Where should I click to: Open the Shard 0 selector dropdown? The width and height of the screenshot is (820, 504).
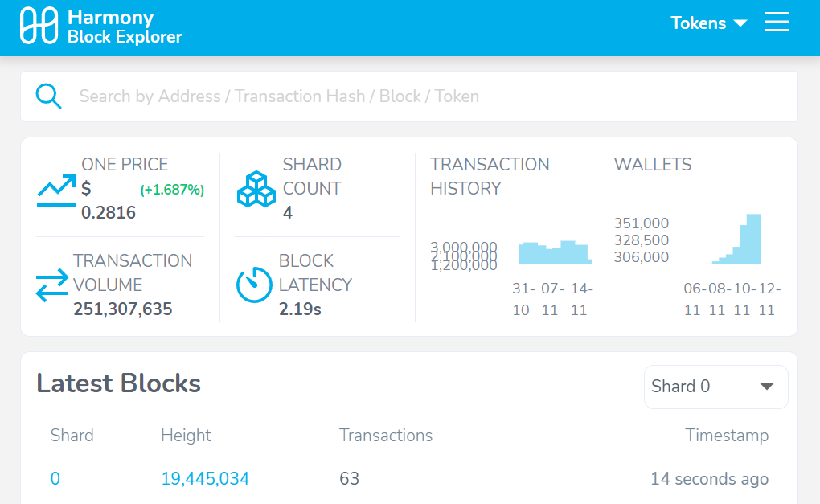(x=716, y=387)
